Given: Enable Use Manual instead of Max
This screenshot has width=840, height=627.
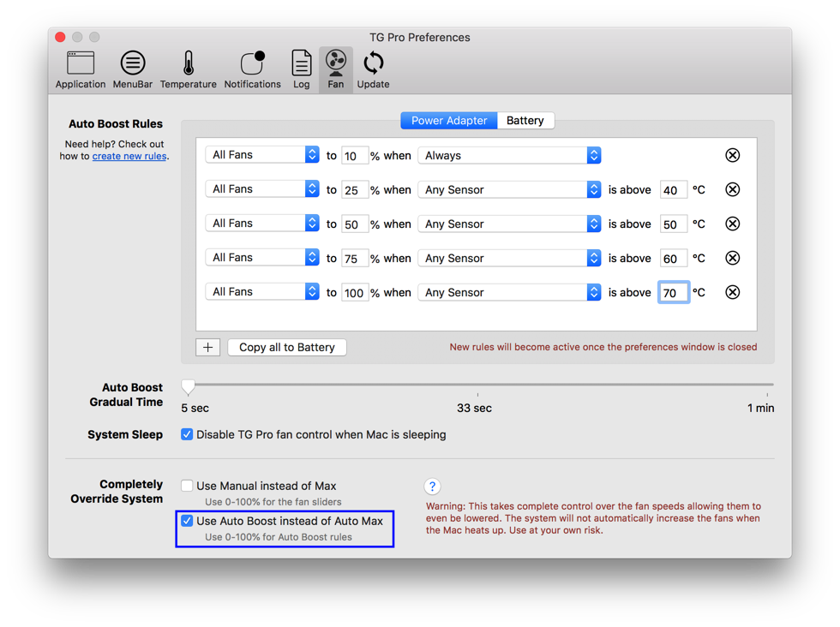Looking at the screenshot, I should coord(187,486).
